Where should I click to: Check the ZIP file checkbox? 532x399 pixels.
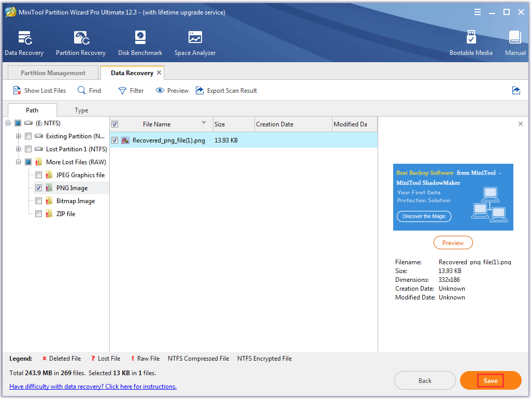tap(38, 213)
